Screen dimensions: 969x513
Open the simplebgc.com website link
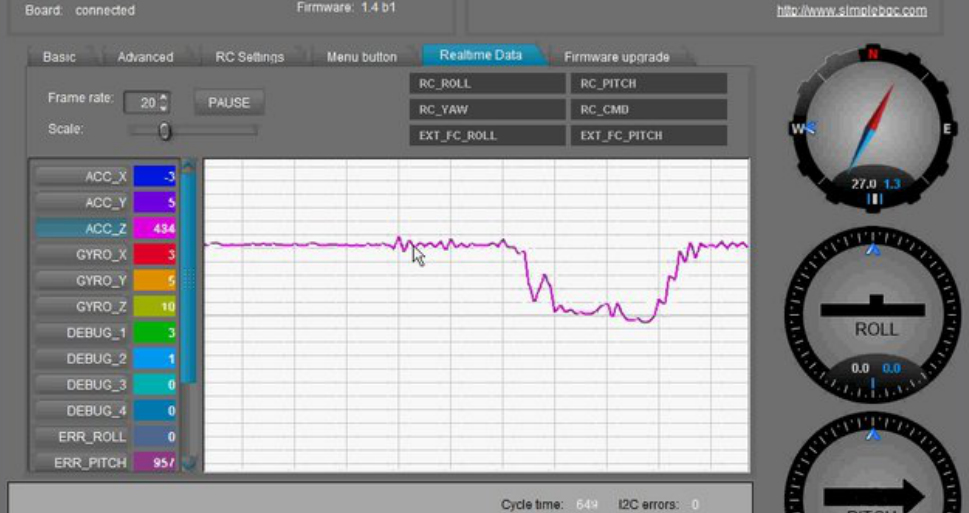(x=852, y=11)
